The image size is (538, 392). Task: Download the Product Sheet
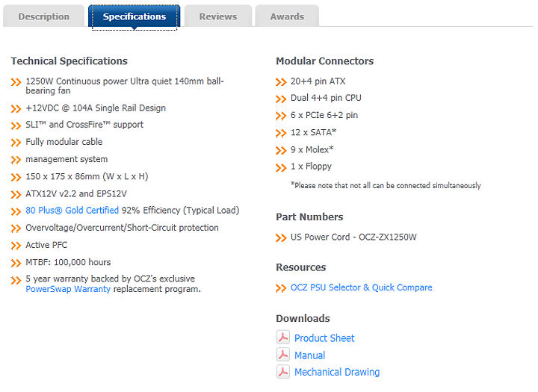pos(324,338)
